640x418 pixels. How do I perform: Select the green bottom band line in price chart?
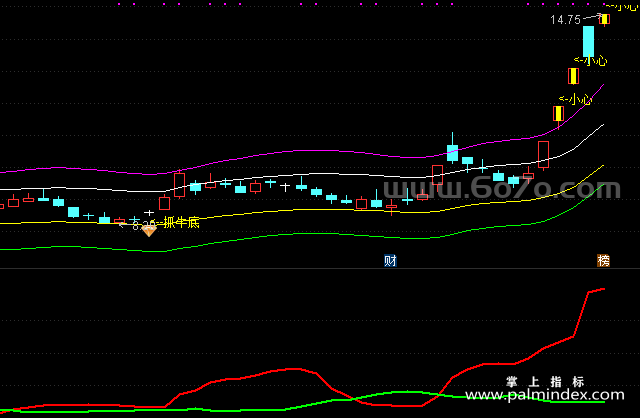[302, 233]
